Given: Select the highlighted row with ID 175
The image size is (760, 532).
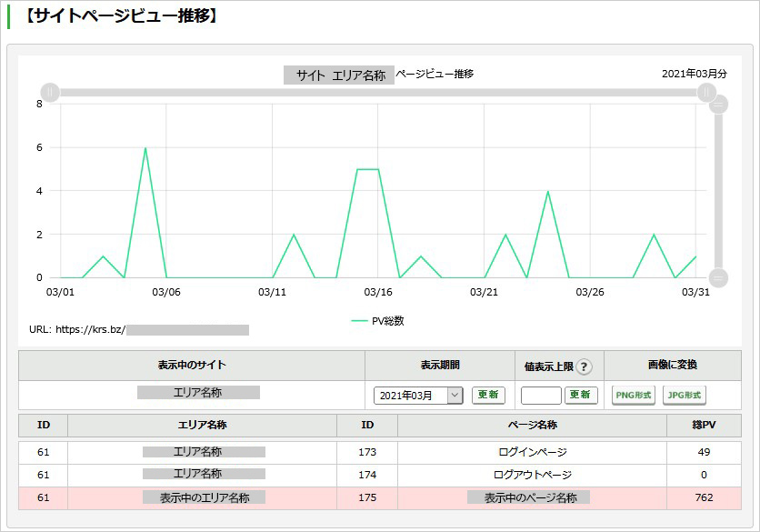Looking at the screenshot, I should click(380, 498).
